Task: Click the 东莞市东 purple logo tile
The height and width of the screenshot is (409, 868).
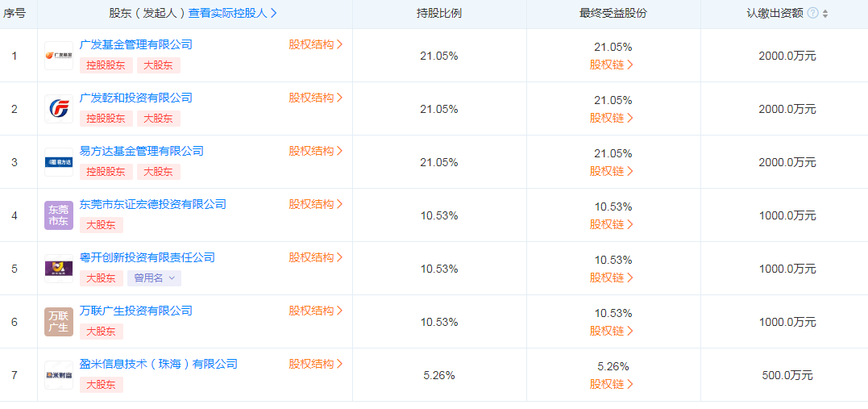Action: 59,215
